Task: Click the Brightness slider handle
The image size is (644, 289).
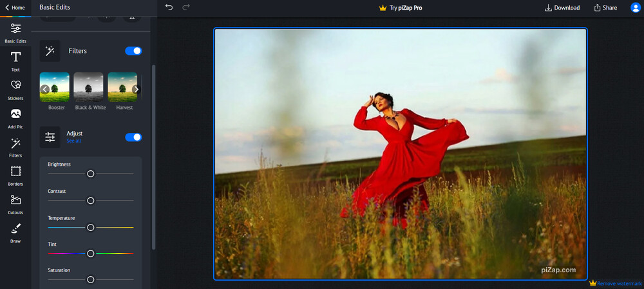Action: (91, 174)
